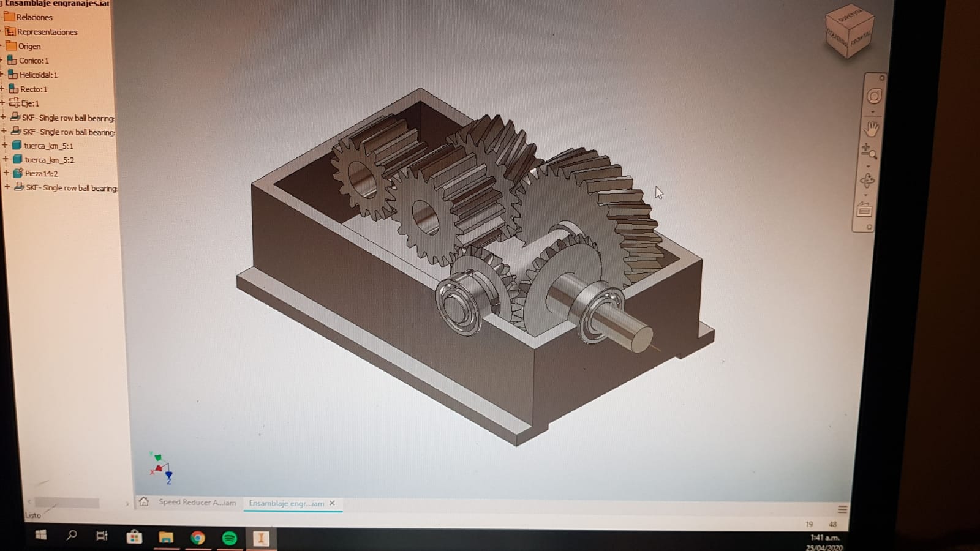Select Conico:1 in the browser tree
This screenshot has width=980, height=551.
34,61
